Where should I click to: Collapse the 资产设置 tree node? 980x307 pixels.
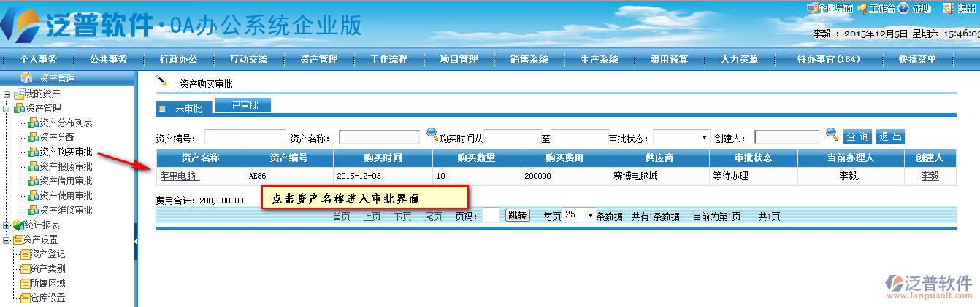pyautogui.click(x=7, y=240)
